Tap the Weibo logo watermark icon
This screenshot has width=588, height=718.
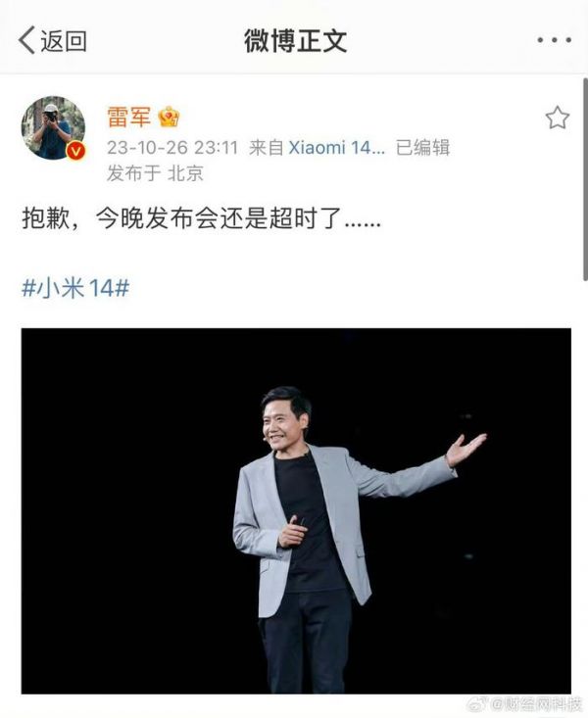pos(477,704)
